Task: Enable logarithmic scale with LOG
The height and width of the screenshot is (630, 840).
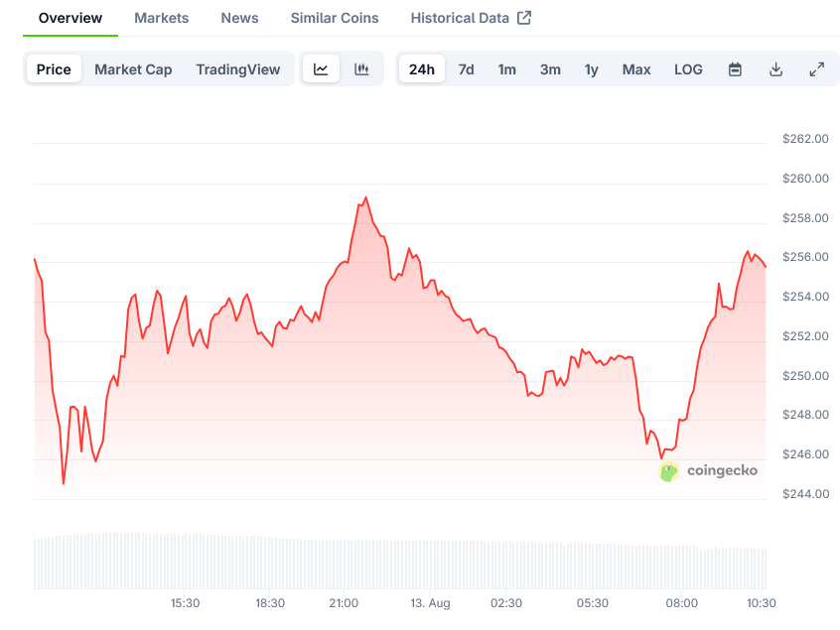Action: [x=687, y=69]
